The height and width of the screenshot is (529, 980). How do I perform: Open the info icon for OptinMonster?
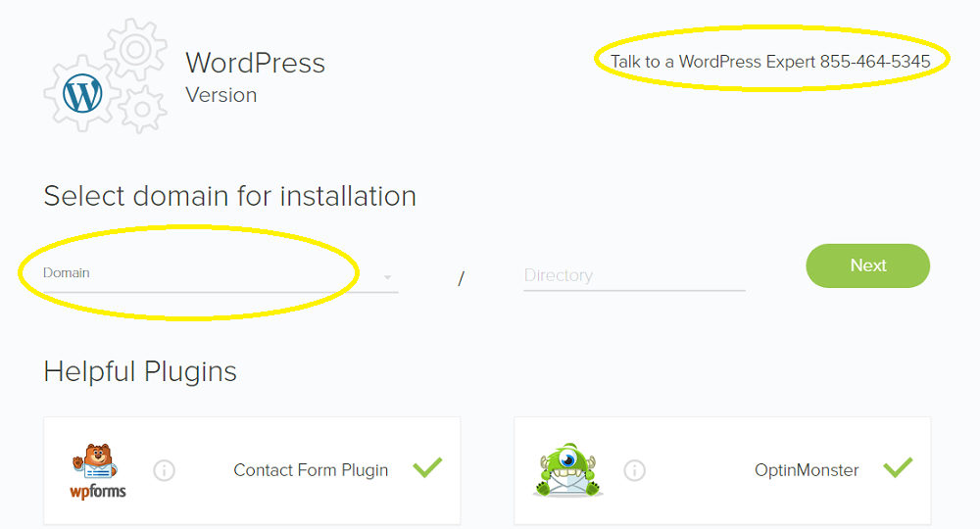point(634,470)
